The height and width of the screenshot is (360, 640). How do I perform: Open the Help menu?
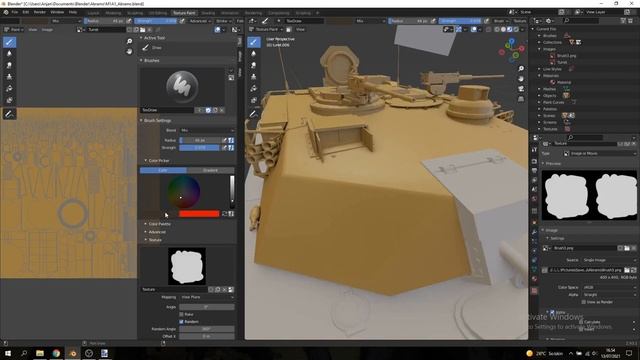coord(73,12)
